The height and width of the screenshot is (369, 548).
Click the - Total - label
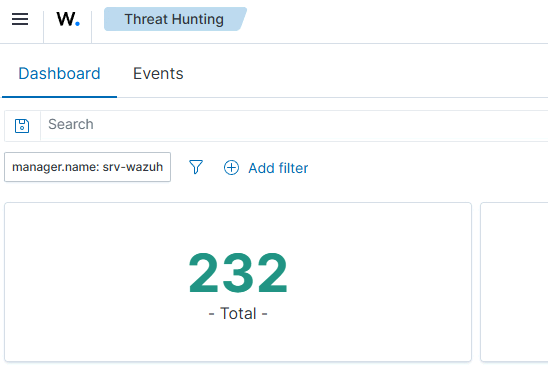click(x=238, y=313)
